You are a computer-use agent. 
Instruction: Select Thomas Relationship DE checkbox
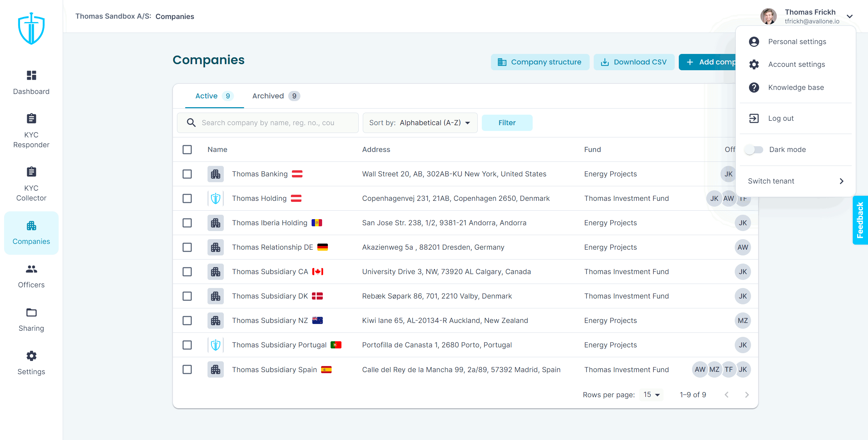click(x=187, y=247)
